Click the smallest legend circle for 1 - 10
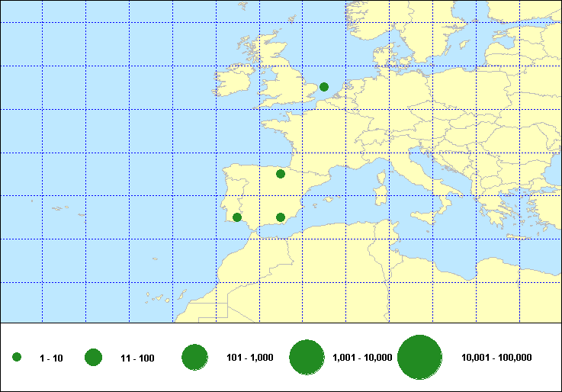This screenshot has width=562, height=392. (17, 358)
